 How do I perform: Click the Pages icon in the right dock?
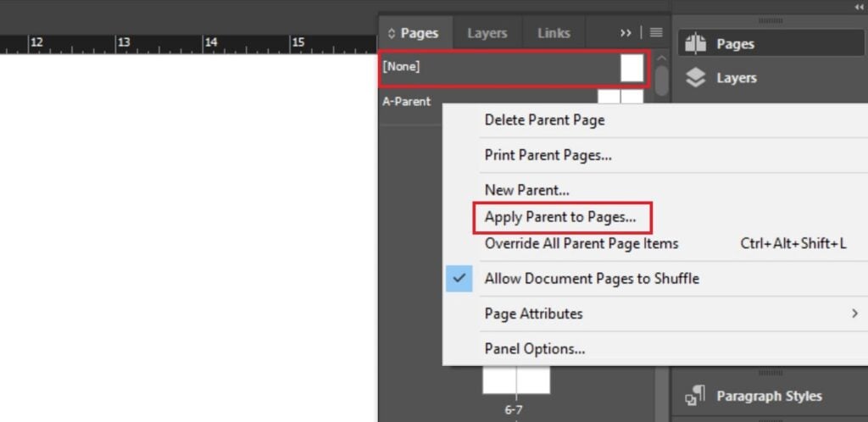695,43
